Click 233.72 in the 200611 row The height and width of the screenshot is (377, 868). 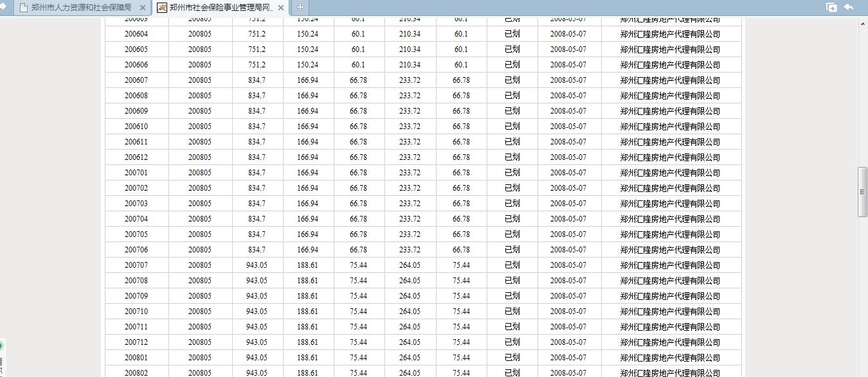[410, 142]
